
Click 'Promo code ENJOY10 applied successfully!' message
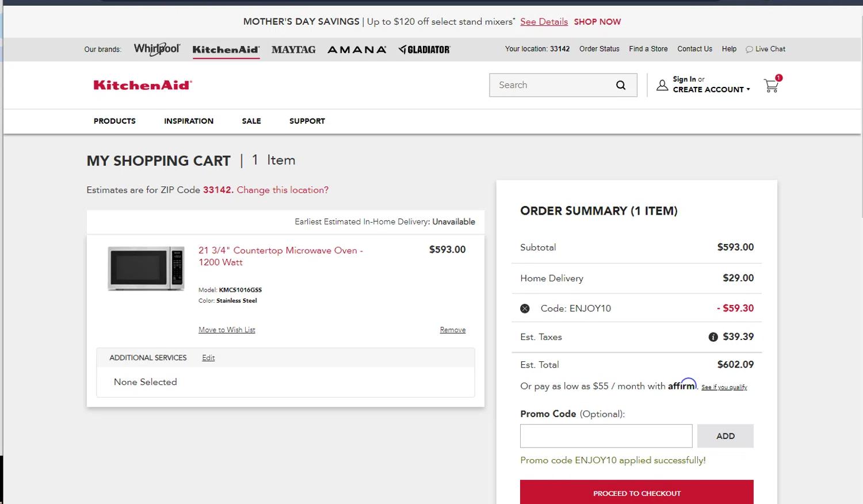pyautogui.click(x=613, y=460)
